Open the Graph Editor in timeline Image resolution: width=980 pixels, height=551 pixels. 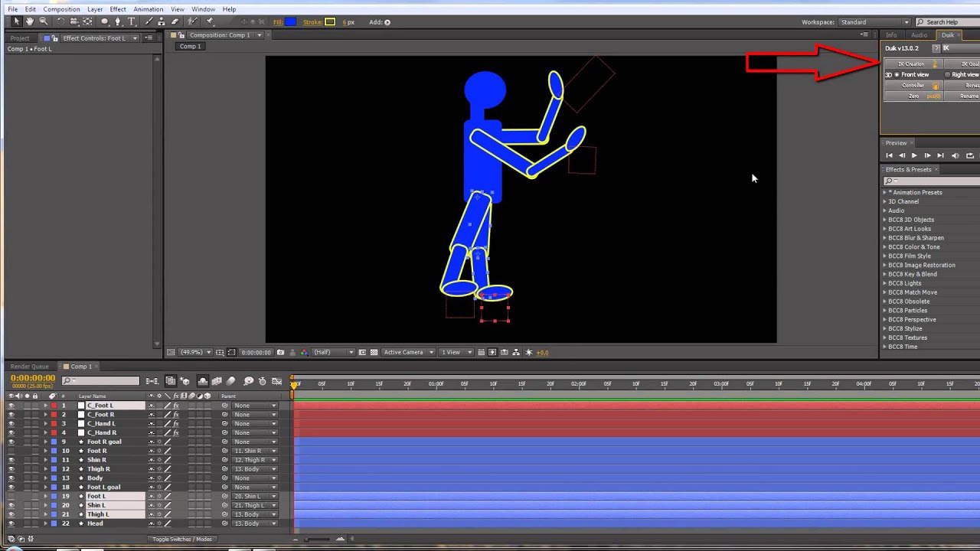coord(276,381)
